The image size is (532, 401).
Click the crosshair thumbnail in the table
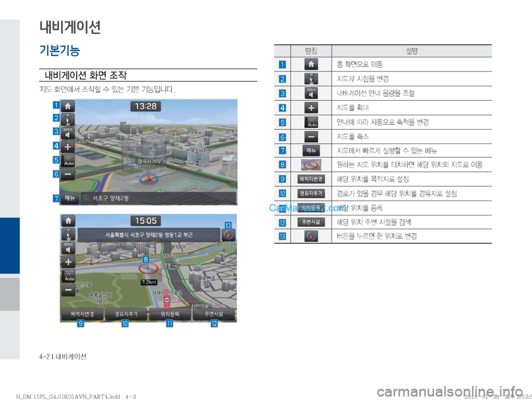click(x=311, y=164)
